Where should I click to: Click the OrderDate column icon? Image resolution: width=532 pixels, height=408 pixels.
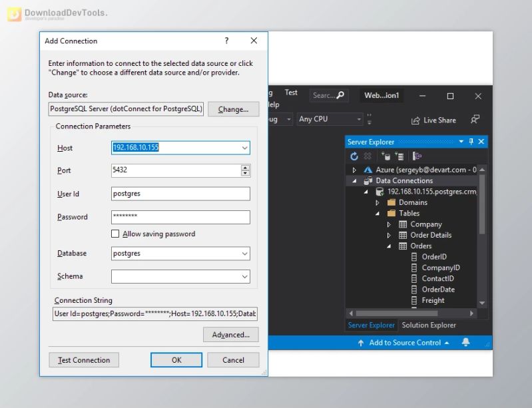point(414,290)
